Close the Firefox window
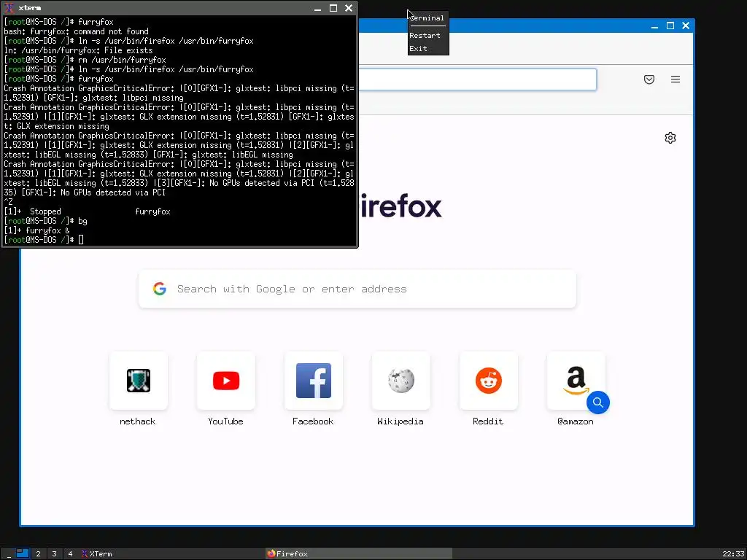The height and width of the screenshot is (560, 747). point(686,26)
